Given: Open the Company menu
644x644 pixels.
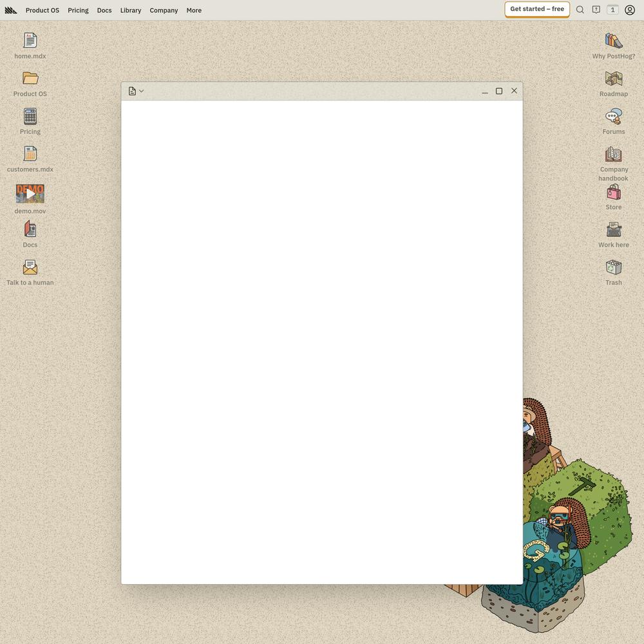Looking at the screenshot, I should 164,10.
